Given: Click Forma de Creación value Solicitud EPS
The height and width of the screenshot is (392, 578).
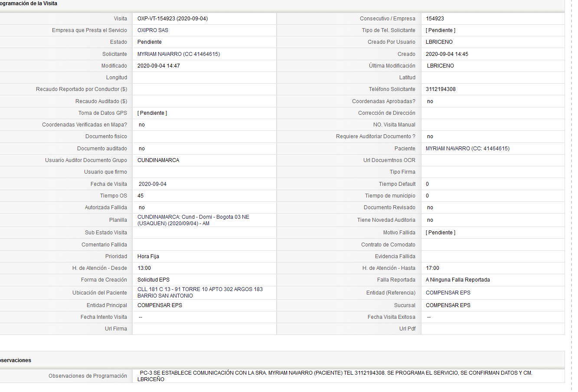Looking at the screenshot, I should tap(153, 280).
